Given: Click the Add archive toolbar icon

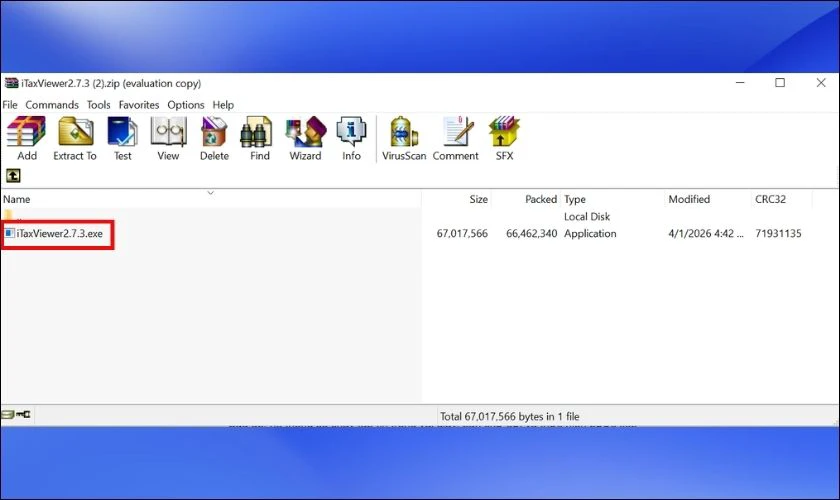Looking at the screenshot, I should coord(27,138).
